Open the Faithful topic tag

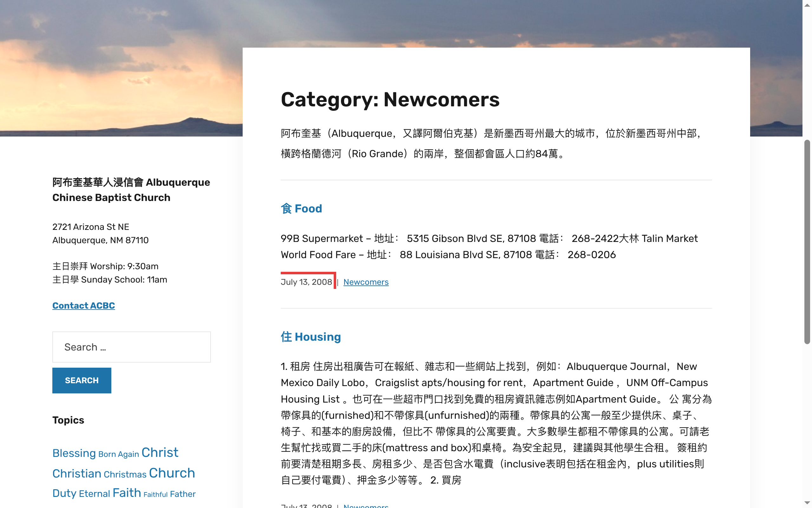click(155, 495)
